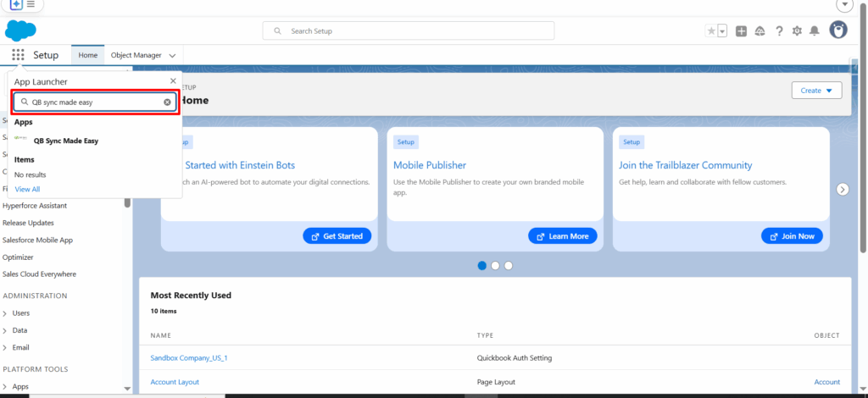Click Join Now on Trailblazer Community card
Screen dimensions: 868x398
[793, 236]
